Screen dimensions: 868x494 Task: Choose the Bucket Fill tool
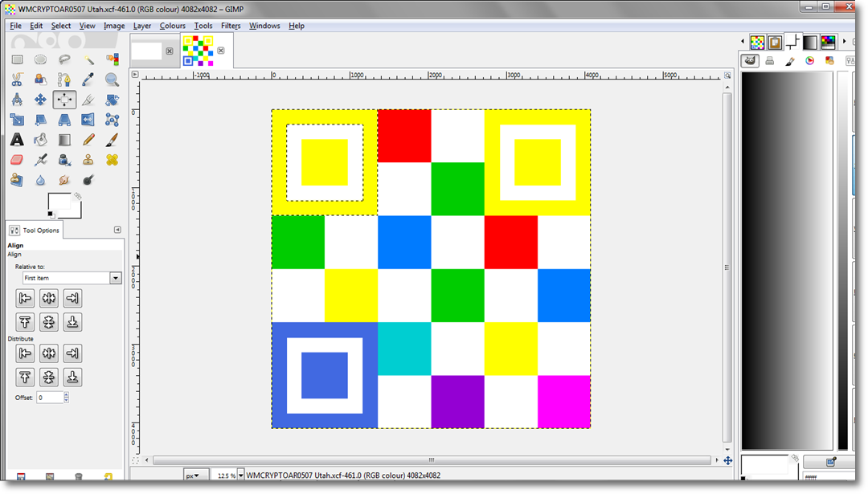[x=40, y=140]
